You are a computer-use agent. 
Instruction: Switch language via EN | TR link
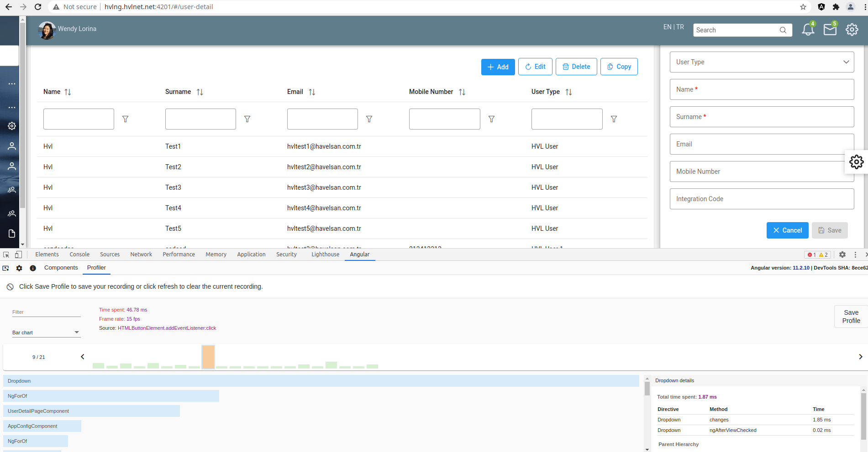tap(673, 27)
